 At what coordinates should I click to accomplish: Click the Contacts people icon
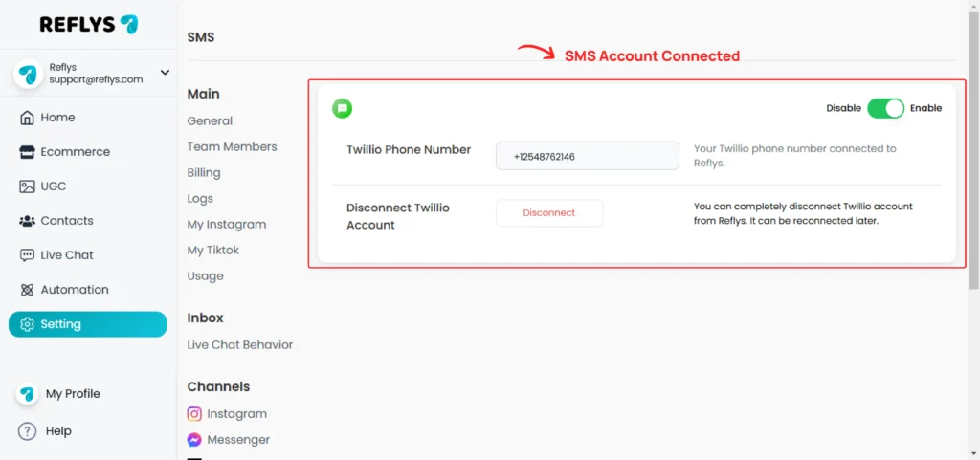coord(27,221)
